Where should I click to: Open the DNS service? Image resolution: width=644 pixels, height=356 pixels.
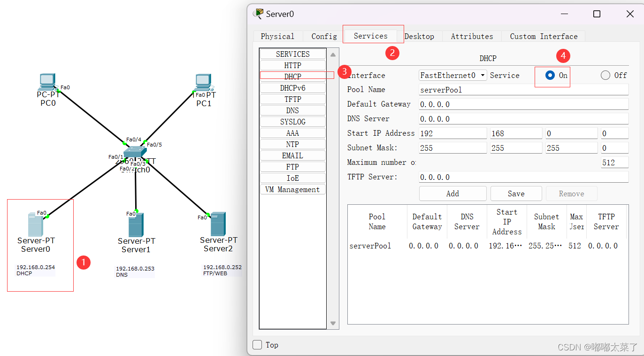293,110
